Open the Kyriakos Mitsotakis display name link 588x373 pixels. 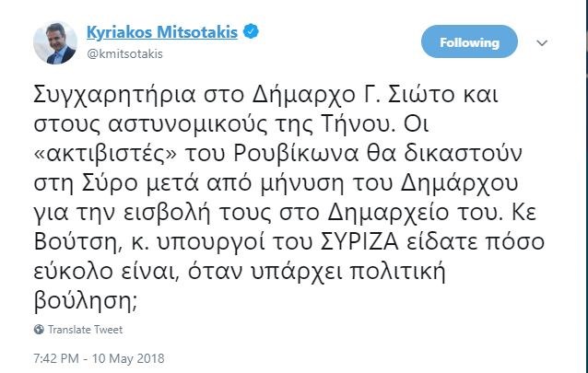pyautogui.click(x=162, y=33)
